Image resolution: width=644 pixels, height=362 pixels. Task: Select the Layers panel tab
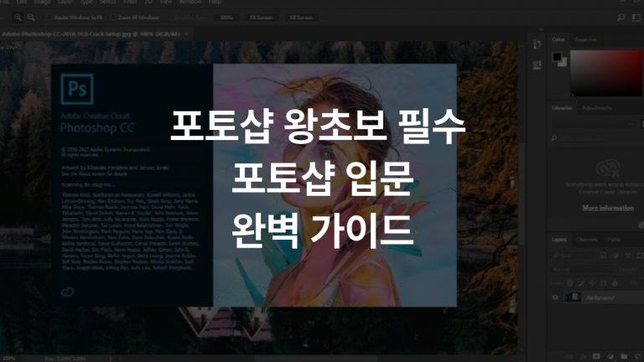[x=559, y=240]
